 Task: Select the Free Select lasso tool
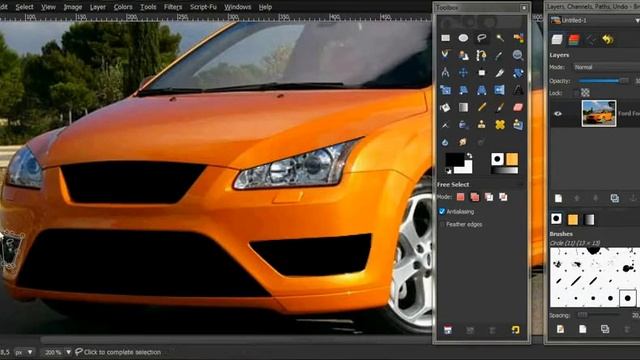(482, 38)
